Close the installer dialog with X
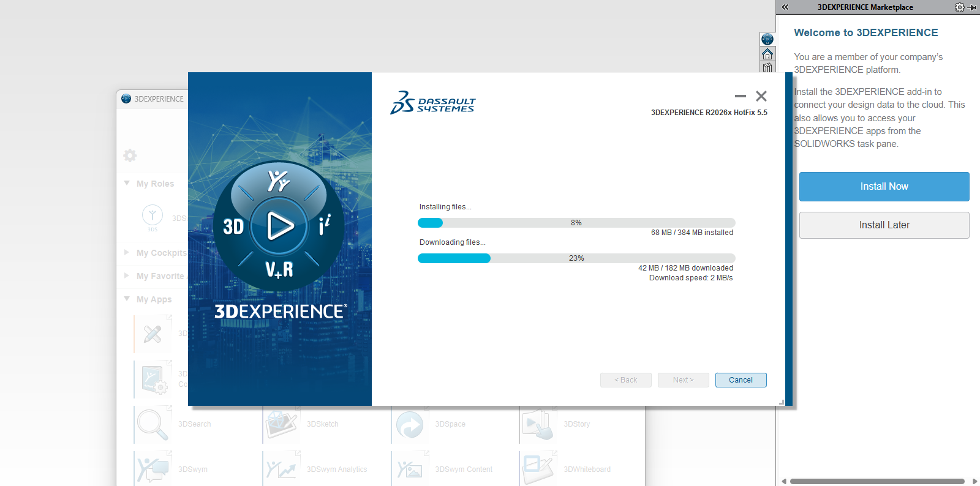Screen dimensions: 980x486 [x=761, y=96]
